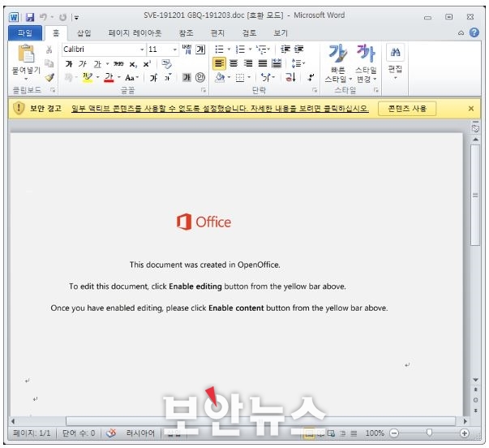Toggle Italic formatting
Image resolution: width=489 pixels, height=448 pixels.
(x=83, y=64)
